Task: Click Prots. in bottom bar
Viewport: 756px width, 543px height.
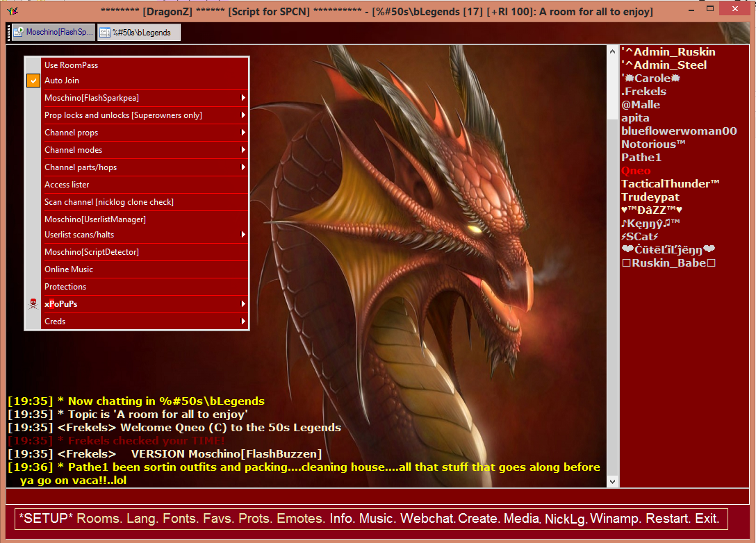Action: [x=256, y=519]
